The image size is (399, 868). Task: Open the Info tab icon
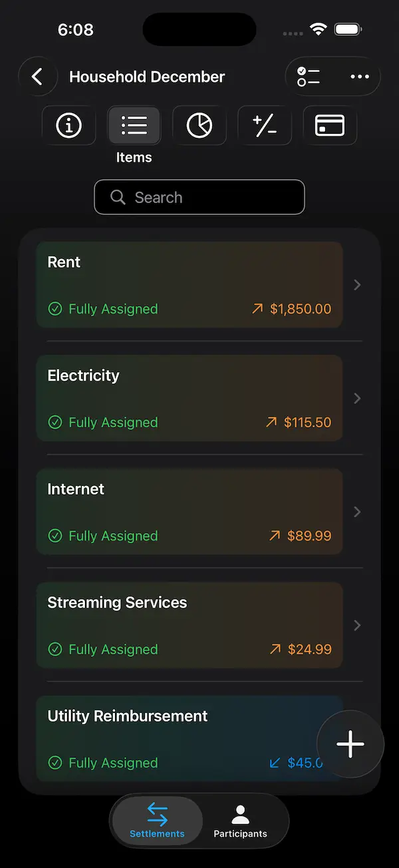tap(68, 125)
